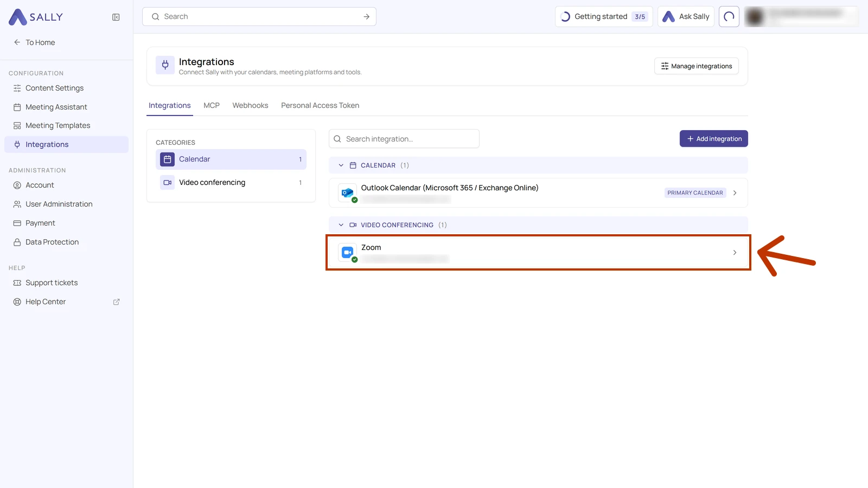This screenshot has height=488, width=868.
Task: Open Meeting Templates page
Action: (x=66, y=125)
